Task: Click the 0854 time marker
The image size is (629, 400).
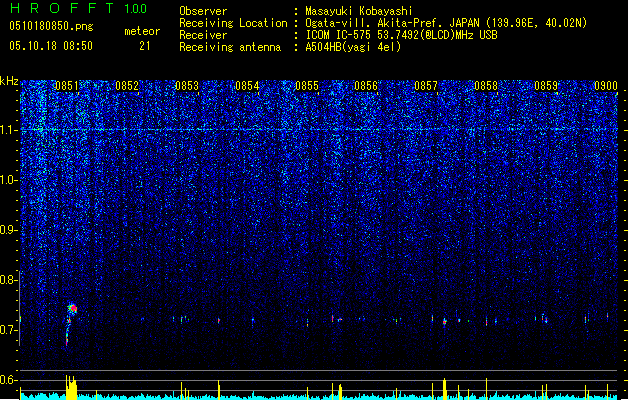Action: [x=247, y=86]
